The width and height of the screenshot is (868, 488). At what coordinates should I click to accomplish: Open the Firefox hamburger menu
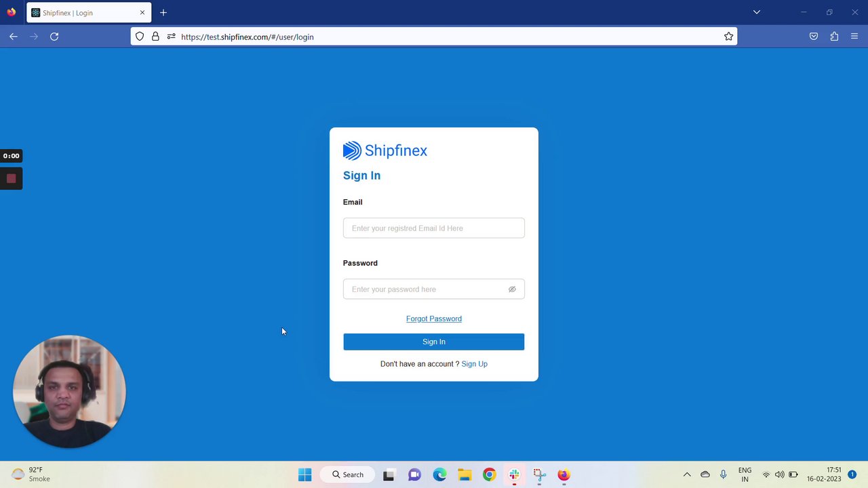tap(854, 37)
